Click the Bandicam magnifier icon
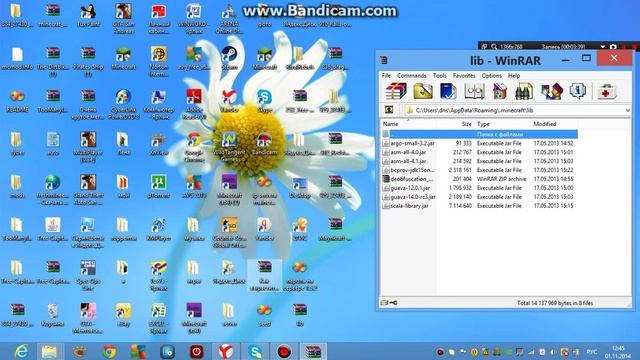 pos(494,47)
